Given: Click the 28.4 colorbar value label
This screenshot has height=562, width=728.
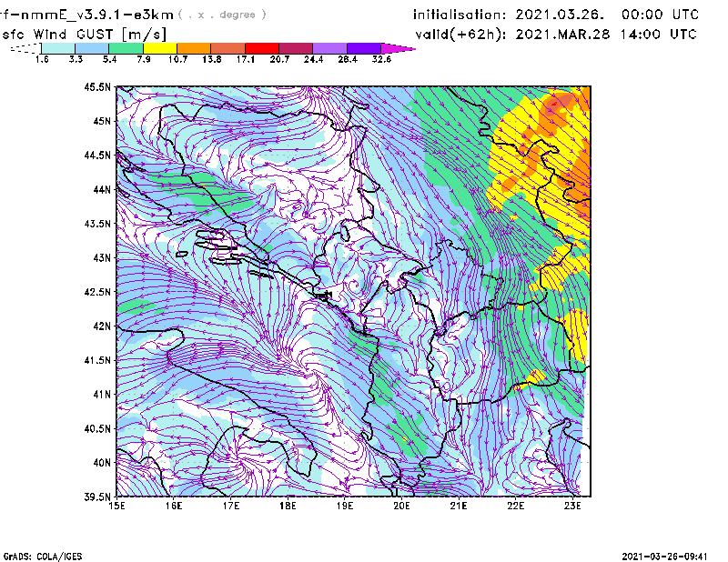Looking at the screenshot, I should pos(348,59).
